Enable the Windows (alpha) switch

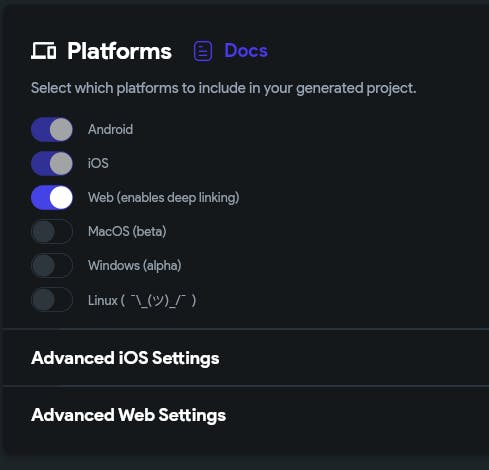click(x=52, y=266)
